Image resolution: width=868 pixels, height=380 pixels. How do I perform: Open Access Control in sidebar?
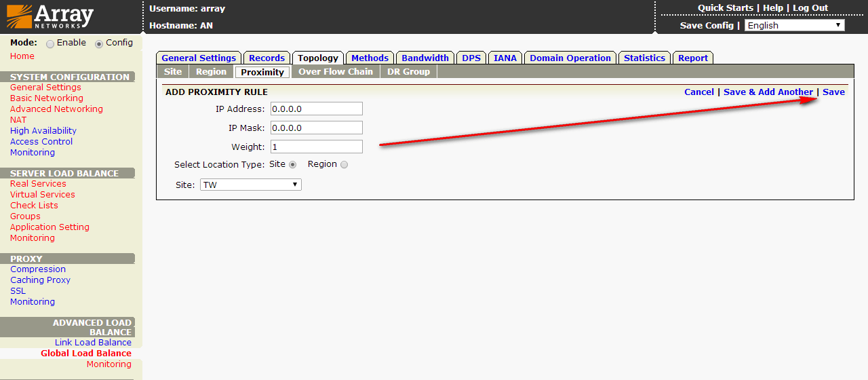point(41,141)
